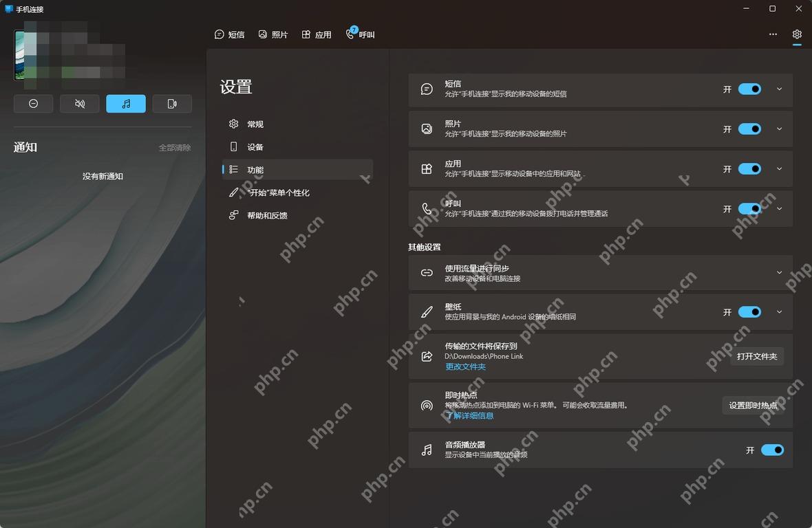Click the Phone Link app icon in title bar
Image resolution: width=812 pixels, height=528 pixels.
(x=8, y=9)
